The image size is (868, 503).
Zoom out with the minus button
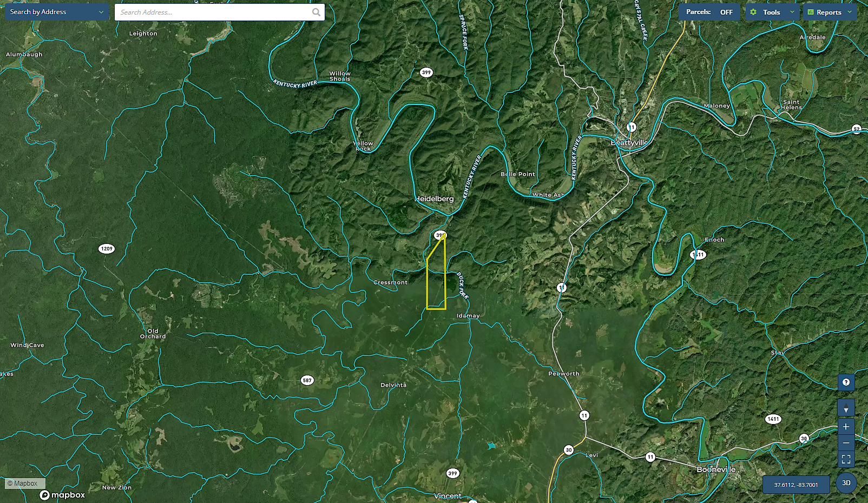click(846, 443)
